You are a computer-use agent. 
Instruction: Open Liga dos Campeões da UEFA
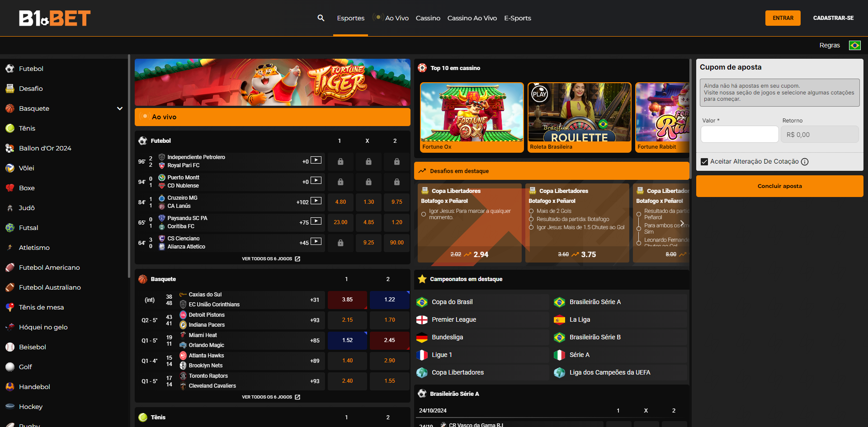pyautogui.click(x=620, y=372)
